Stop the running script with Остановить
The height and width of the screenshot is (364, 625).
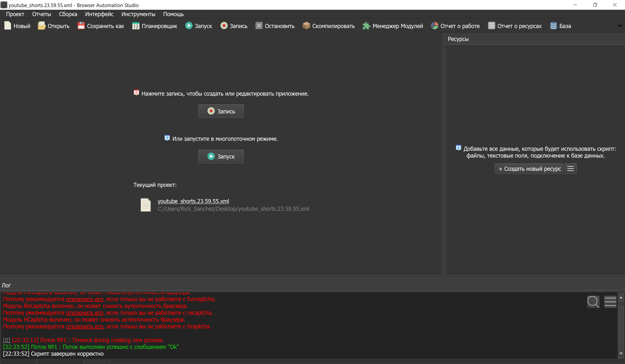click(x=275, y=26)
